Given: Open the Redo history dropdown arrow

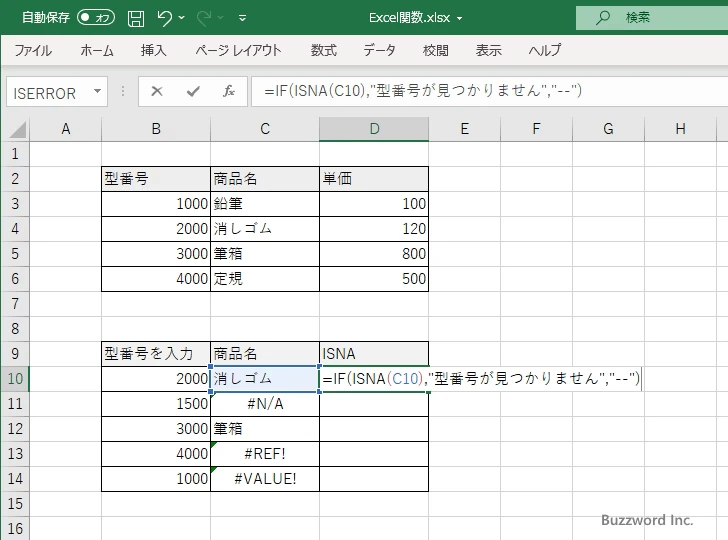Looking at the screenshot, I should tap(221, 18).
